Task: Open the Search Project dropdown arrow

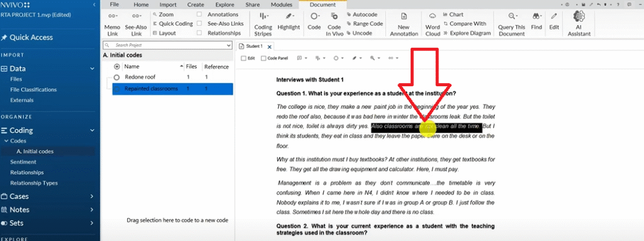Action: pos(229,45)
